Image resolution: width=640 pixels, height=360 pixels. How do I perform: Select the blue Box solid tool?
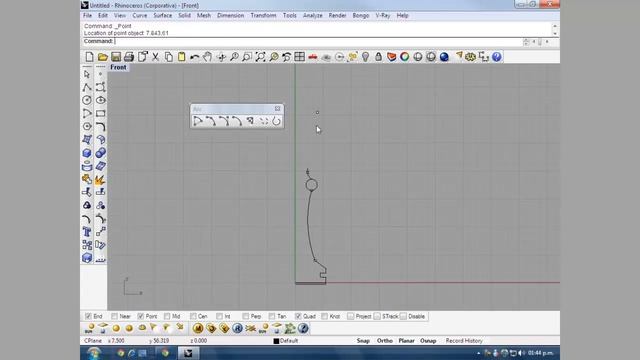[87, 153]
